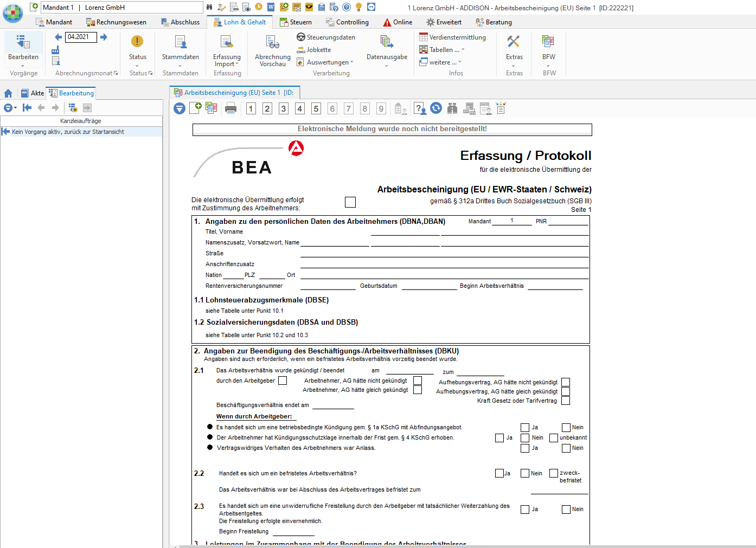Click the Steuerungsdaten steering wheel icon

301,37
